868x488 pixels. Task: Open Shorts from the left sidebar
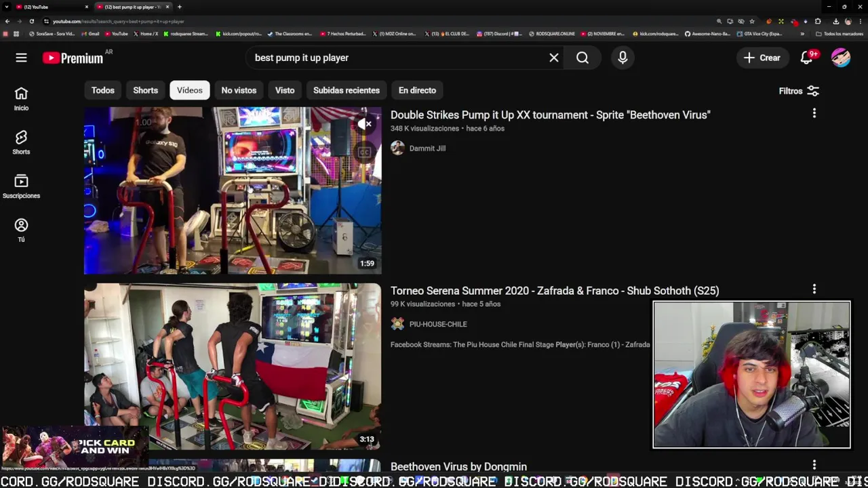[21, 142]
